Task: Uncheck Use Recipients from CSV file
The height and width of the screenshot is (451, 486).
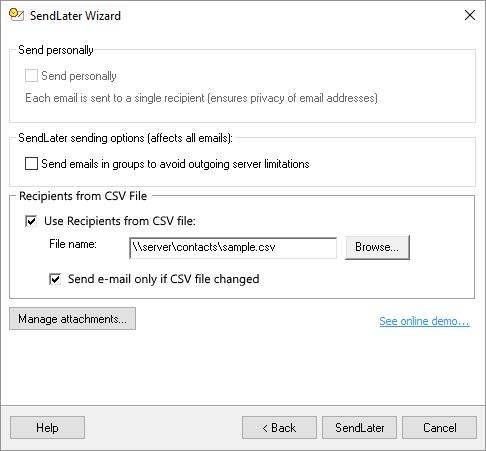Action: pyautogui.click(x=31, y=221)
